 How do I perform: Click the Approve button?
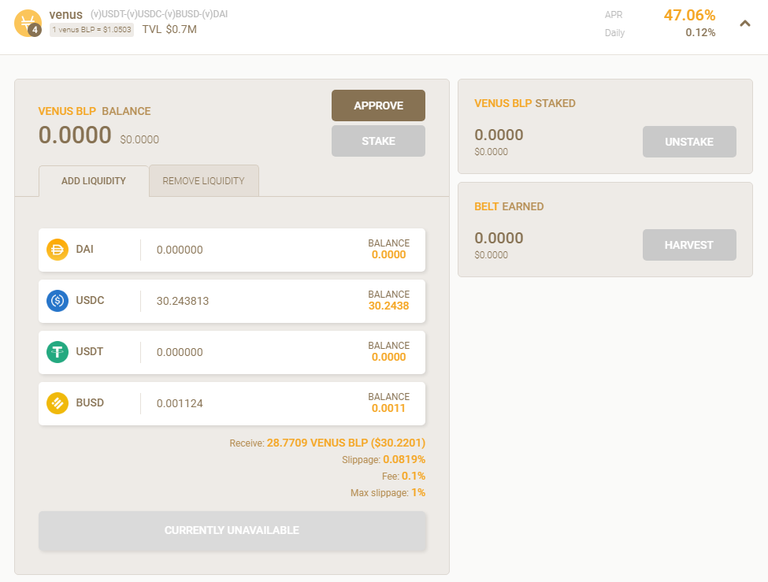pos(378,105)
